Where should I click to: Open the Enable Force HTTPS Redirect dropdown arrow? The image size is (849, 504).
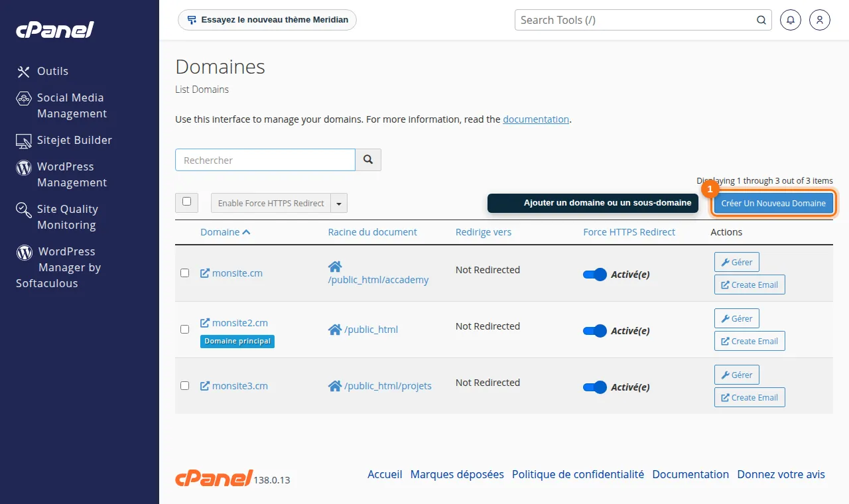339,203
